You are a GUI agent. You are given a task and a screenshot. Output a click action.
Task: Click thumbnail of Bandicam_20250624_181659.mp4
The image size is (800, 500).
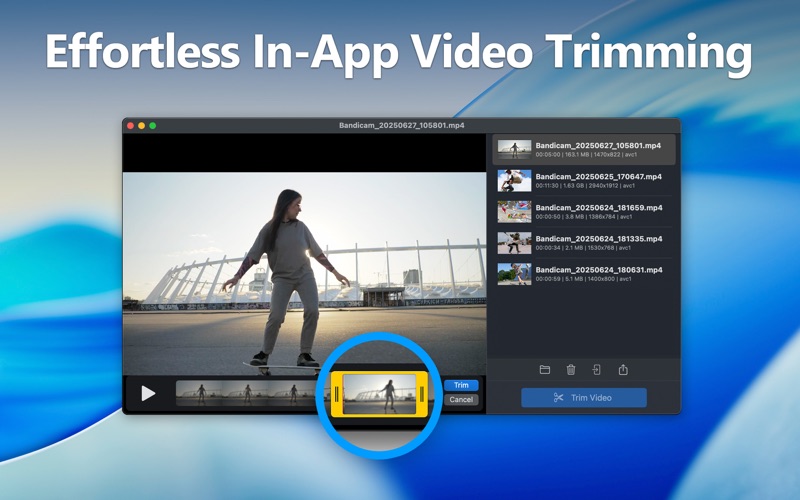tap(514, 212)
